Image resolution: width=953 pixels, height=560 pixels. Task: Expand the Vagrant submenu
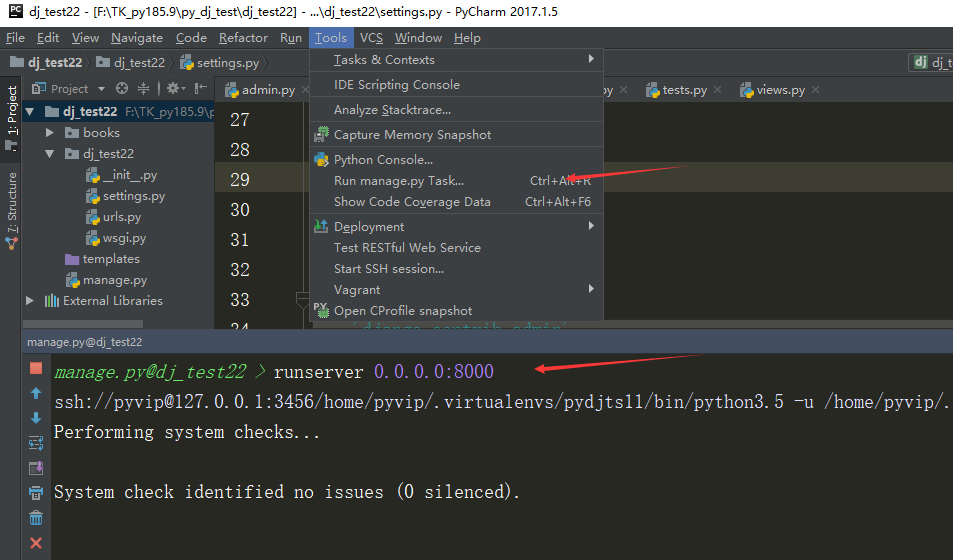(x=456, y=289)
